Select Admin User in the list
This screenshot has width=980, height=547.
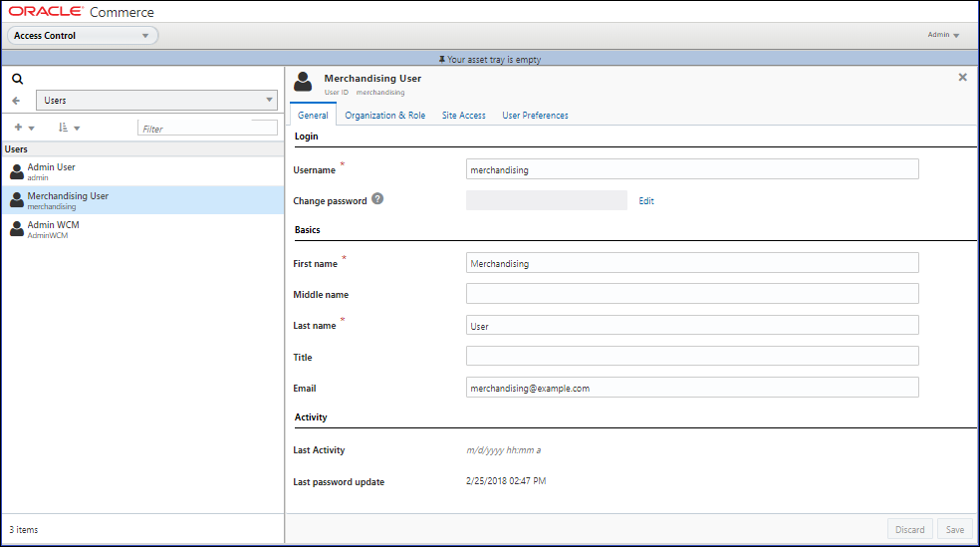142,171
